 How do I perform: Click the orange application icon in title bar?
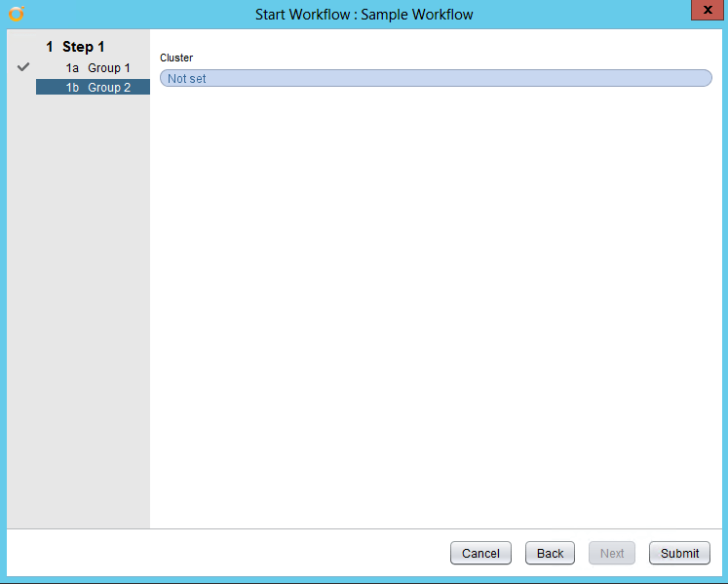[16, 14]
